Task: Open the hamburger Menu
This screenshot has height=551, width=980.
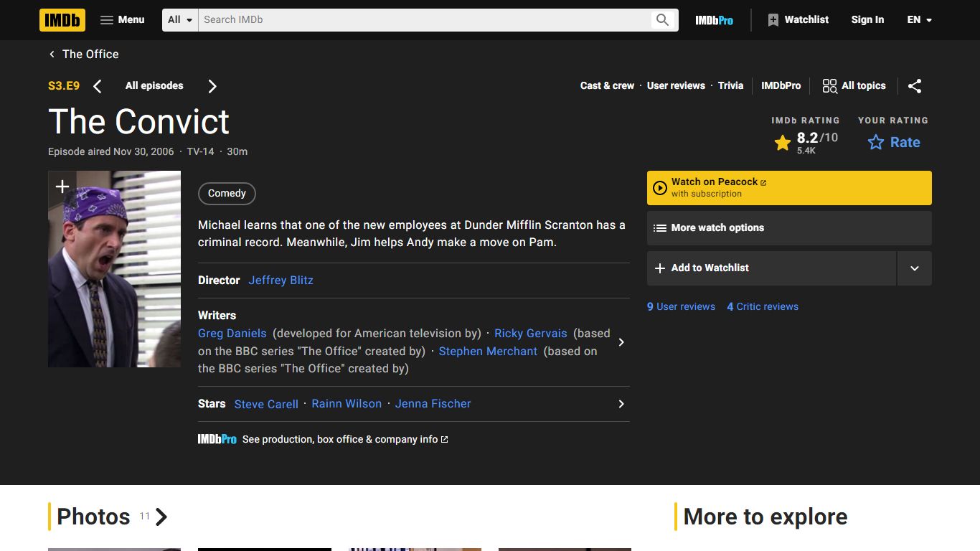Action: (122, 20)
